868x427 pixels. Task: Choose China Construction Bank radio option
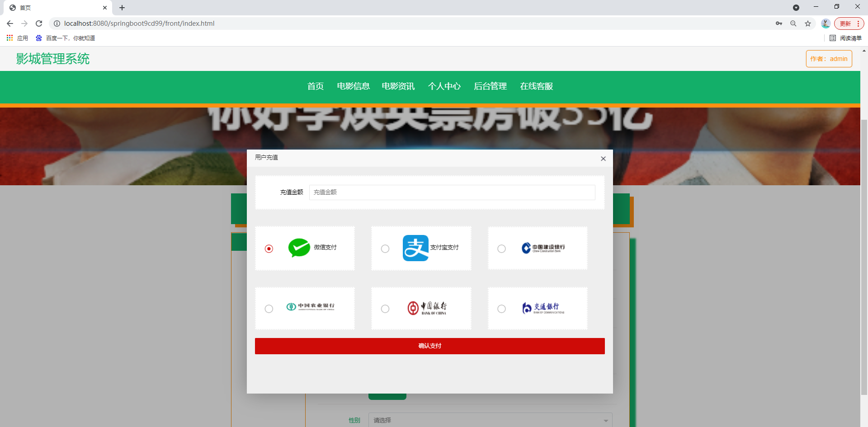click(x=501, y=249)
